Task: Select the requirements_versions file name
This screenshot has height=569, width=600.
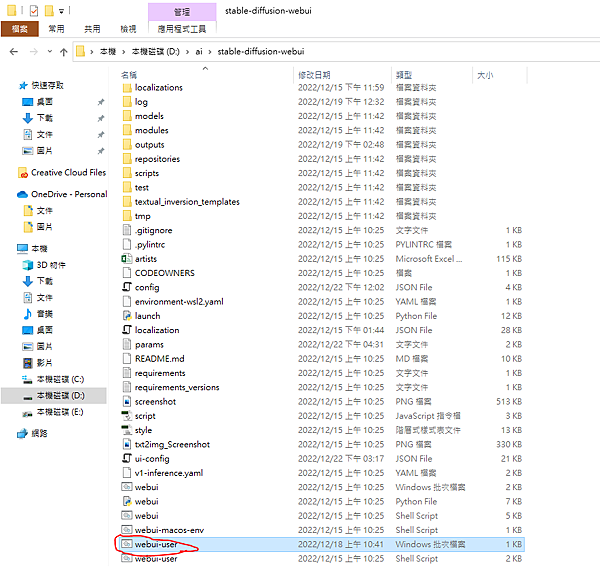Action: pyautogui.click(x=177, y=388)
